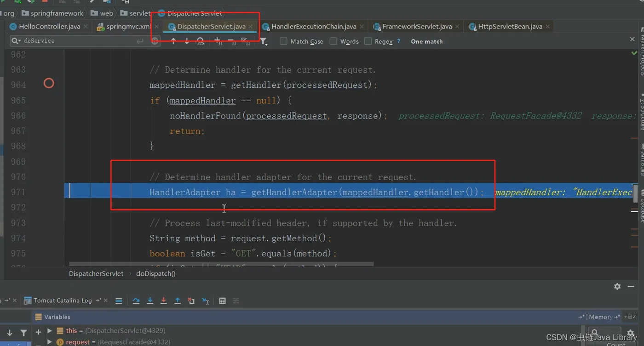Add selection for next occurrence icon
The image size is (644, 346).
[218, 41]
